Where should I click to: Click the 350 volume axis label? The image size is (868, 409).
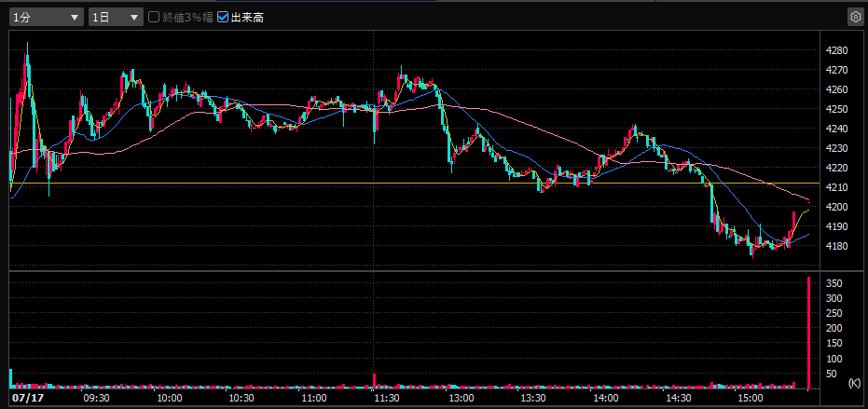(834, 283)
